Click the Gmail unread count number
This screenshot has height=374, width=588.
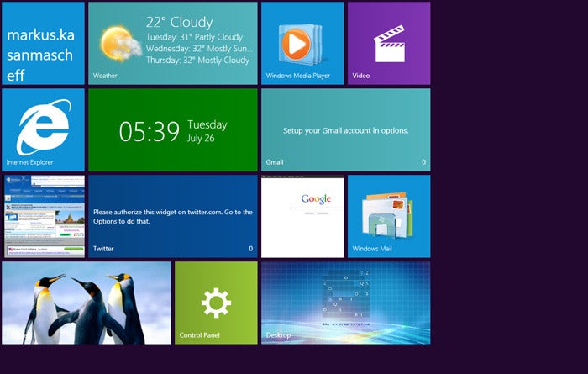pos(423,162)
